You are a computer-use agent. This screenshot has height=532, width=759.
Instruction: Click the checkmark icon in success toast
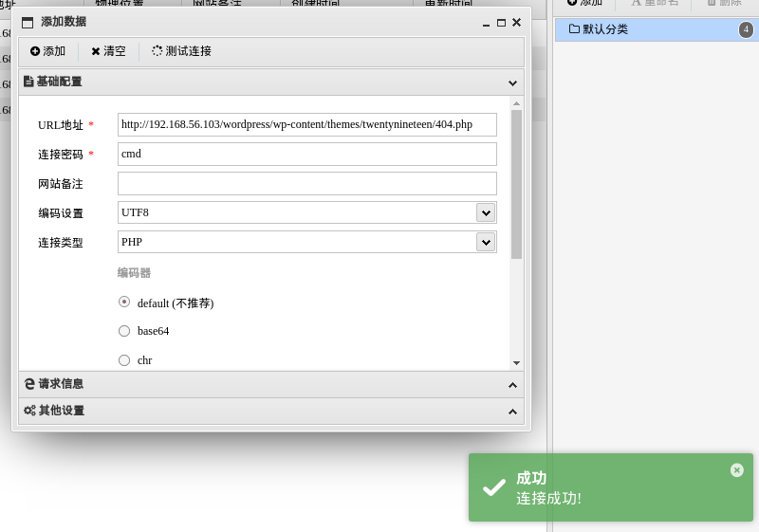494,487
